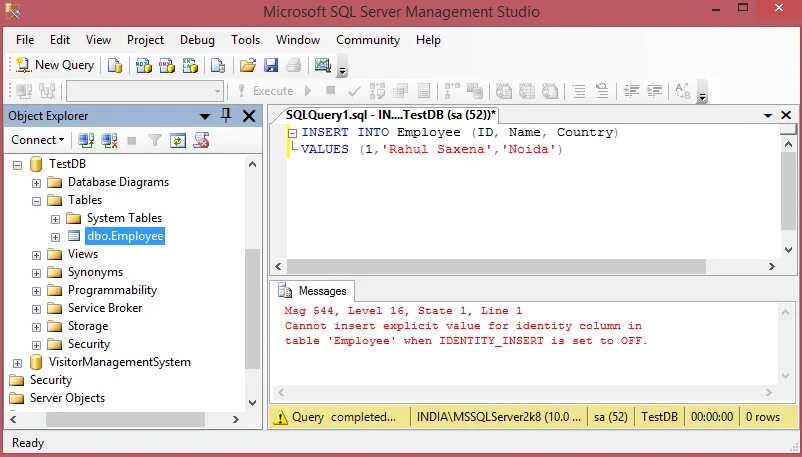Viewport: 802px width, 457px height.
Task: Click Comment out selected lines icon
Action: point(579,91)
